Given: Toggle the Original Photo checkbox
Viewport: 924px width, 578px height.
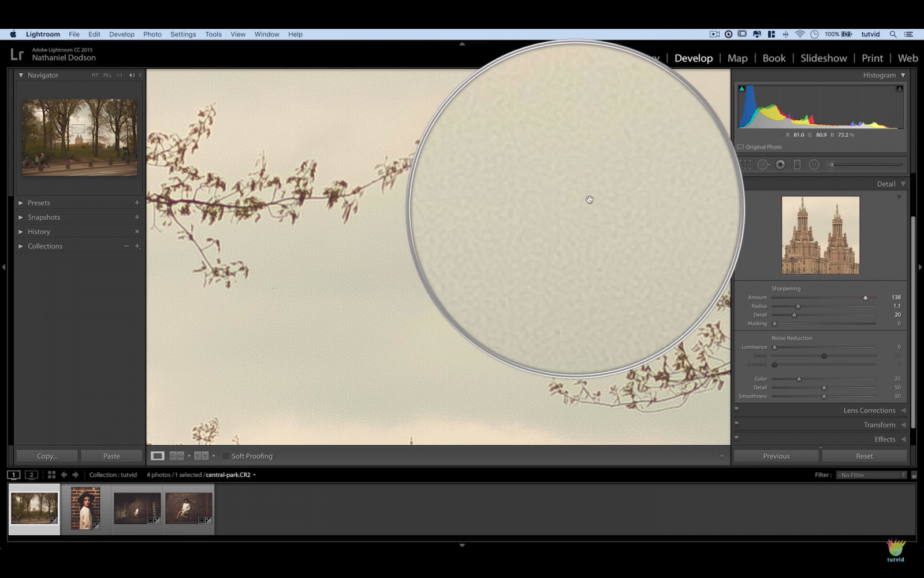Looking at the screenshot, I should pos(741,147).
